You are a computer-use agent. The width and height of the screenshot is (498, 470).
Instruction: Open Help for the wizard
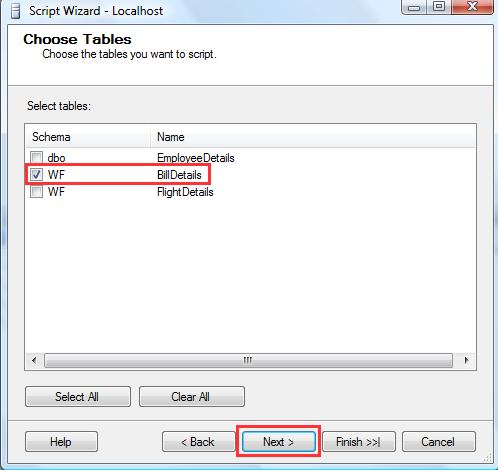(x=61, y=442)
